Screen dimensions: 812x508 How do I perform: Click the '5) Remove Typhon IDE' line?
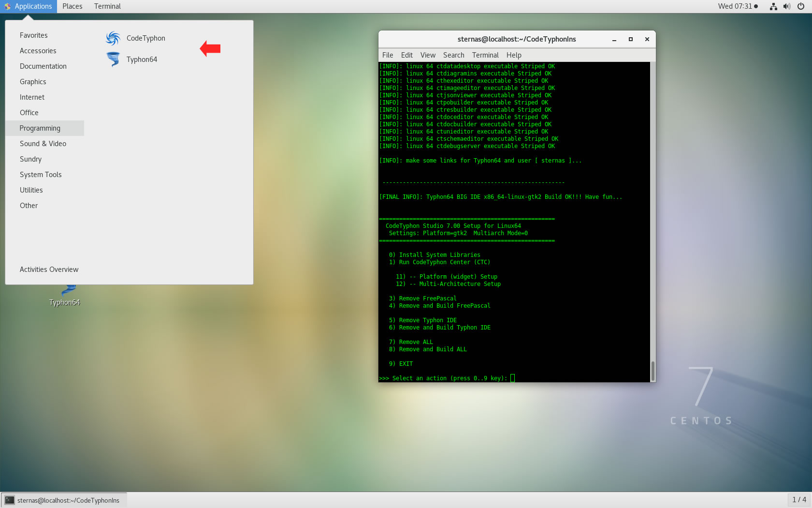tap(422, 320)
